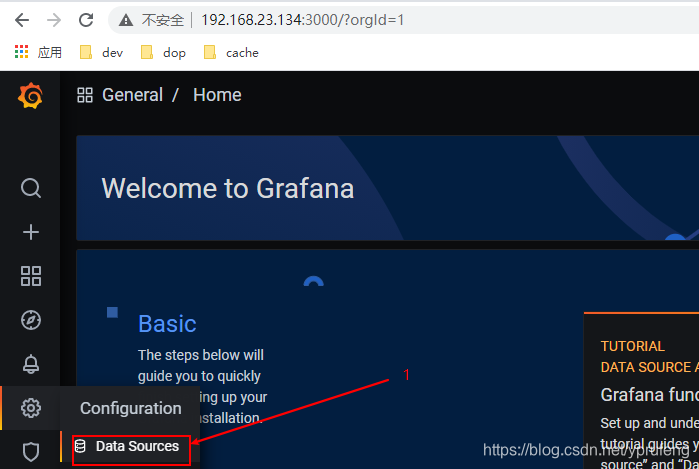Viewport: 699px width, 469px height.
Task: Click the Configuration menu header
Action: pos(131,408)
